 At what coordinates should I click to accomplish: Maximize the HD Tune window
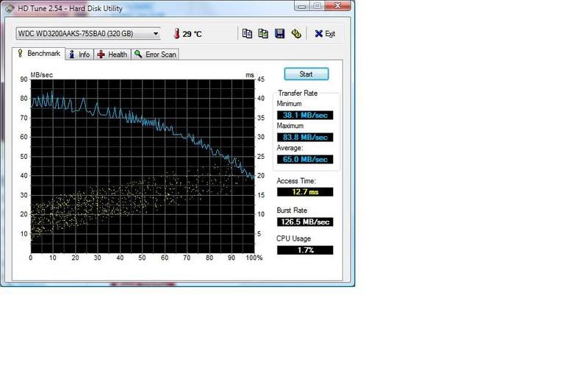(317, 6)
